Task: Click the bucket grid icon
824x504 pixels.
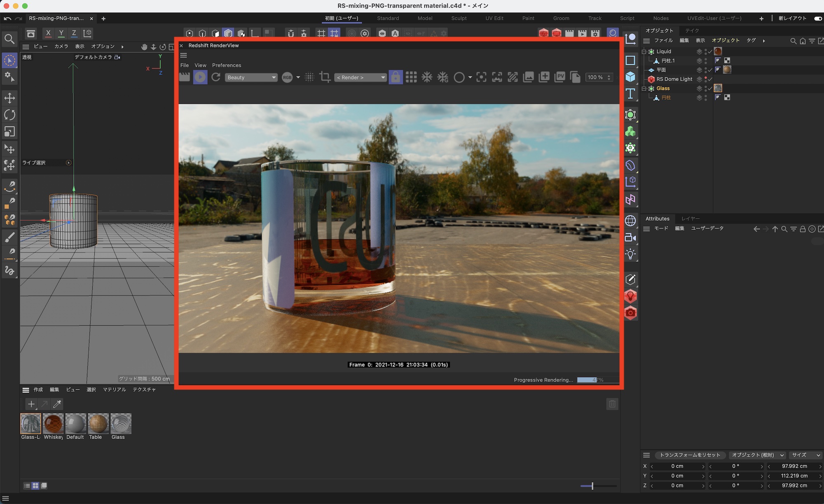Action: [x=411, y=77]
